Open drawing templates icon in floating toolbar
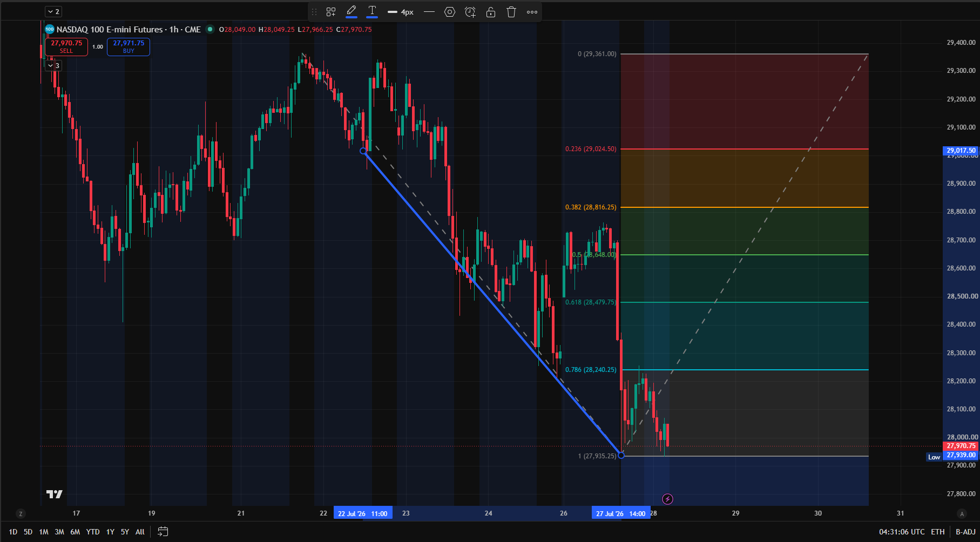 point(331,12)
